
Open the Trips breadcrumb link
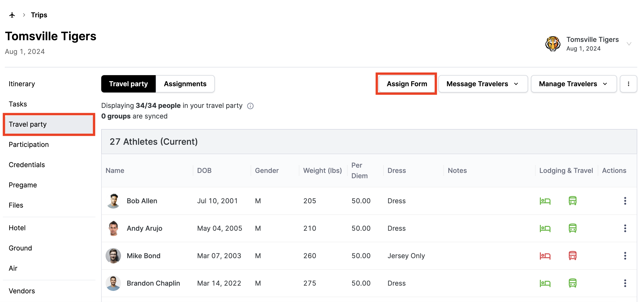click(39, 15)
